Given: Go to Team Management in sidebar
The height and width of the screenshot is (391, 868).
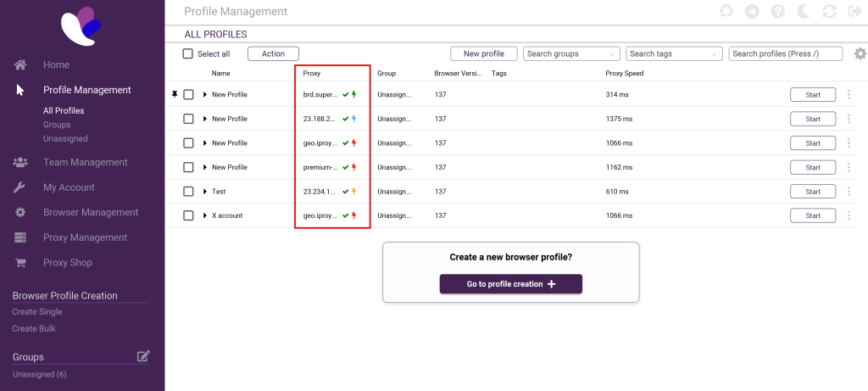Looking at the screenshot, I should click(x=85, y=162).
